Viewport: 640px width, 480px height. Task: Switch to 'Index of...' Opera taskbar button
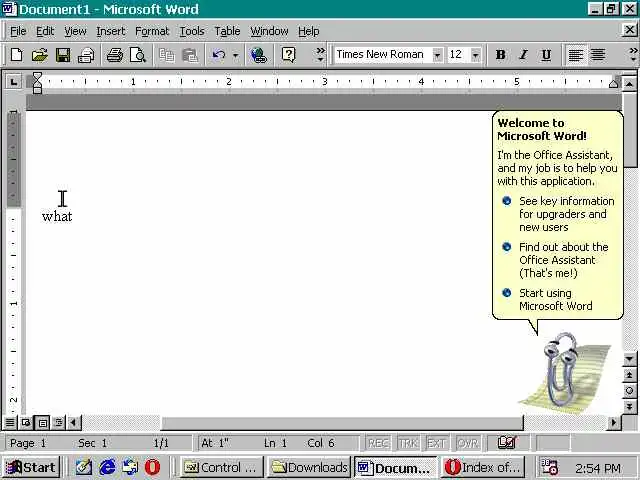pyautogui.click(x=483, y=467)
